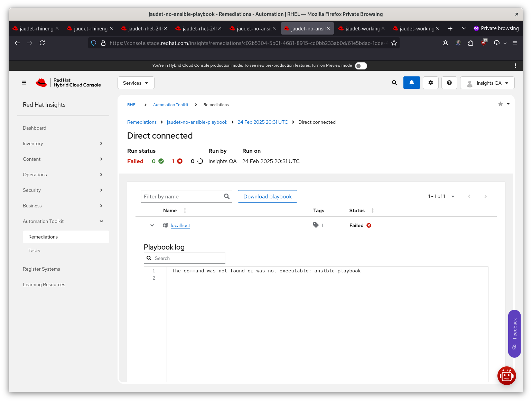Expand the Content navigation section
This screenshot has width=532, height=402.
(x=63, y=159)
